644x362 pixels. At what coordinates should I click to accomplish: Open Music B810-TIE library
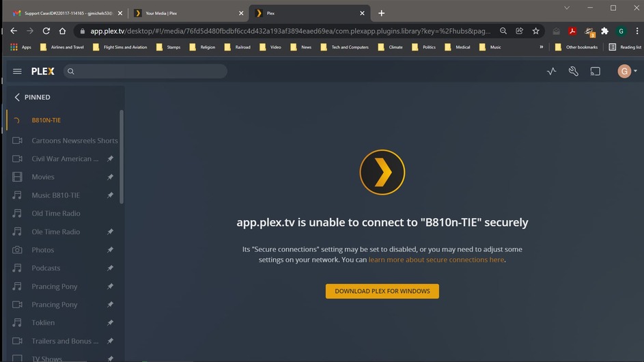coord(55,195)
